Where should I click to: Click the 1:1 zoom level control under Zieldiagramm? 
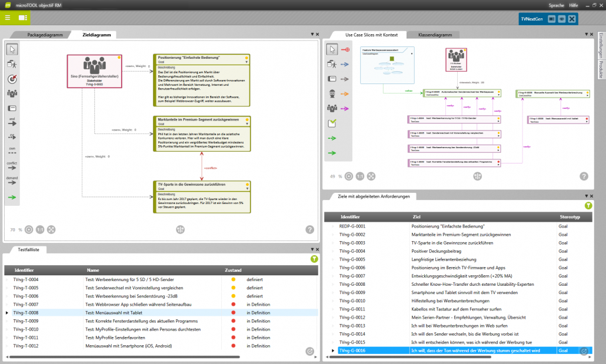tap(39, 229)
